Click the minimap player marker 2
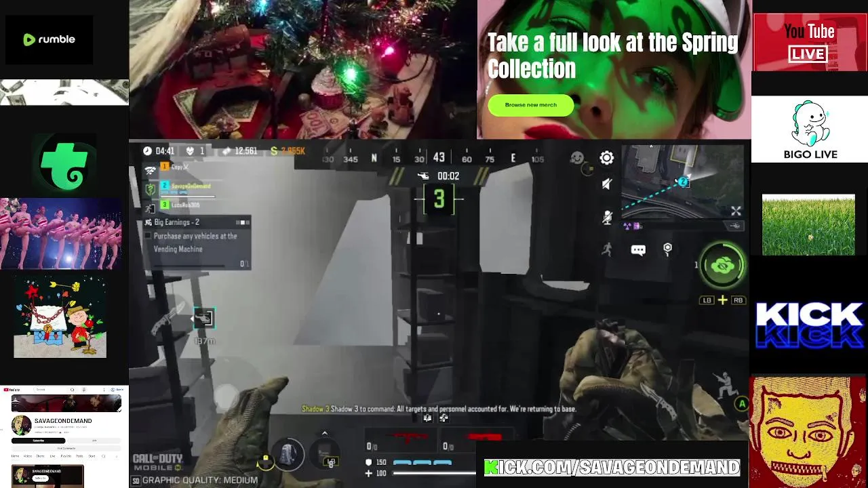868x488 pixels. [683, 182]
